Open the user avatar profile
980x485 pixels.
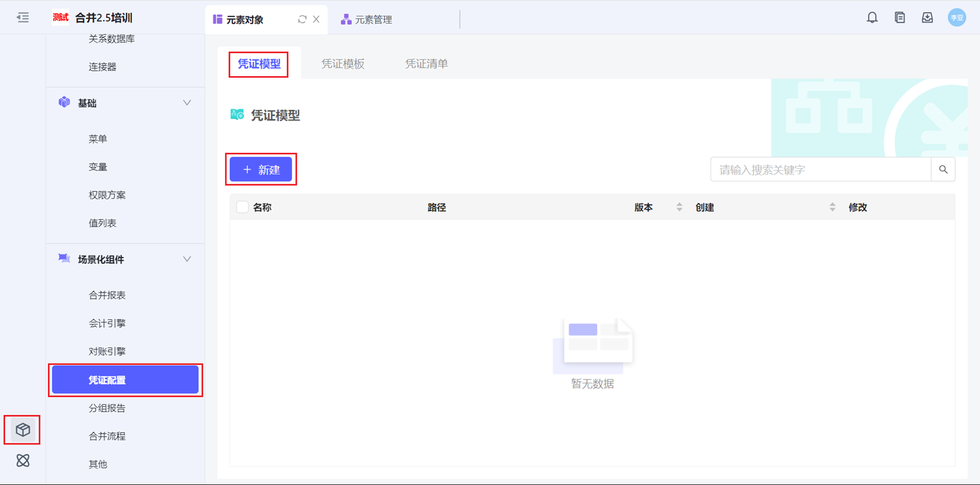957,18
